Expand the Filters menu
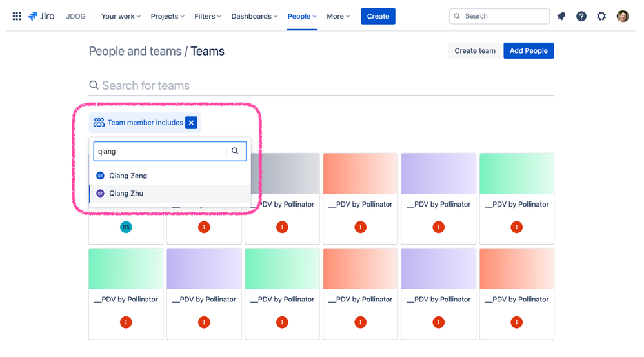This screenshot has width=644, height=357. [207, 16]
